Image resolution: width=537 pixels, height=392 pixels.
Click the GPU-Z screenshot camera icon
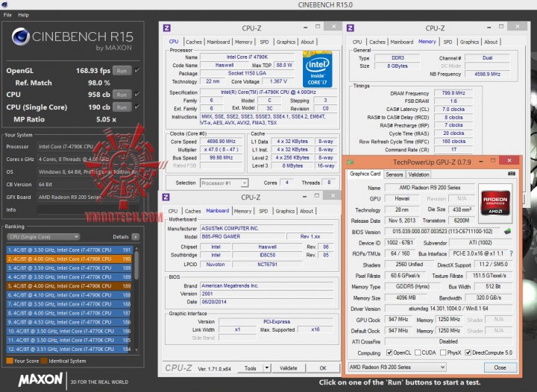(x=512, y=174)
